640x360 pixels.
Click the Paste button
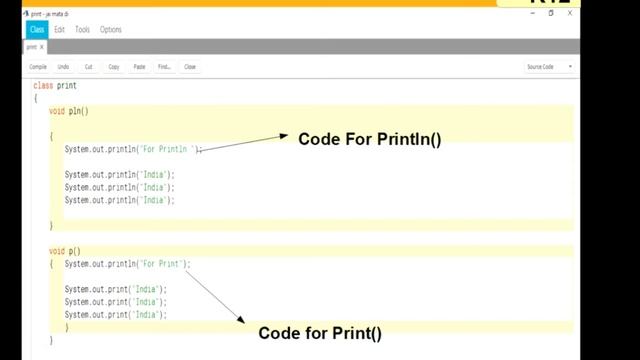139,67
